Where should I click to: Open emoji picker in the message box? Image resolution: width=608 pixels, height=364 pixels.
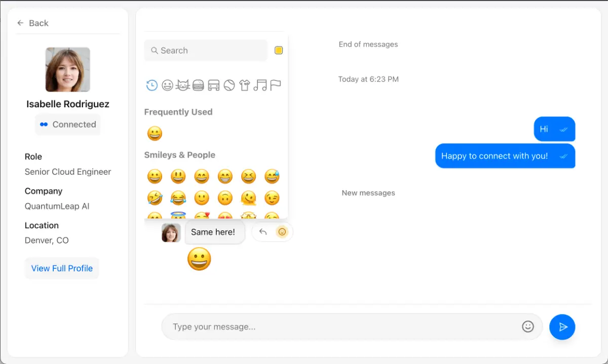click(528, 327)
